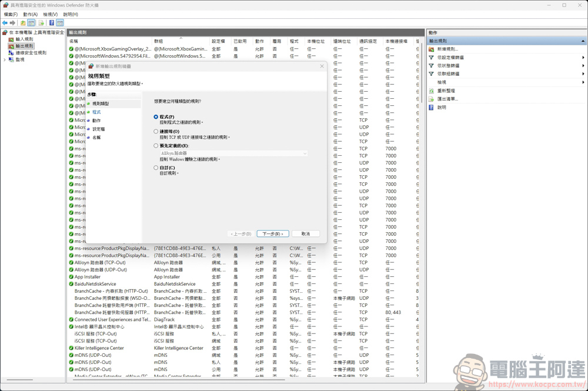Open the 說明(H) menu in the menu bar
Image resolution: width=588 pixels, height=391 pixels.
pyautogui.click(x=71, y=14)
